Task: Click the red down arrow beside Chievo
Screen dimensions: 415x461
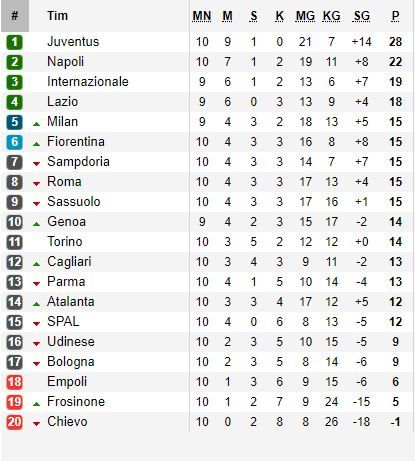Action: (37, 424)
